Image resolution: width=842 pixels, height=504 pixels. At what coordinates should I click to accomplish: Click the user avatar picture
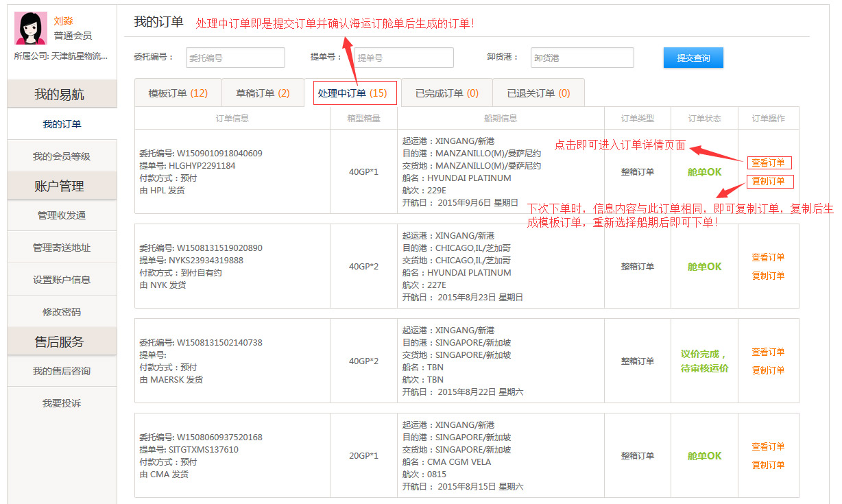click(x=31, y=28)
